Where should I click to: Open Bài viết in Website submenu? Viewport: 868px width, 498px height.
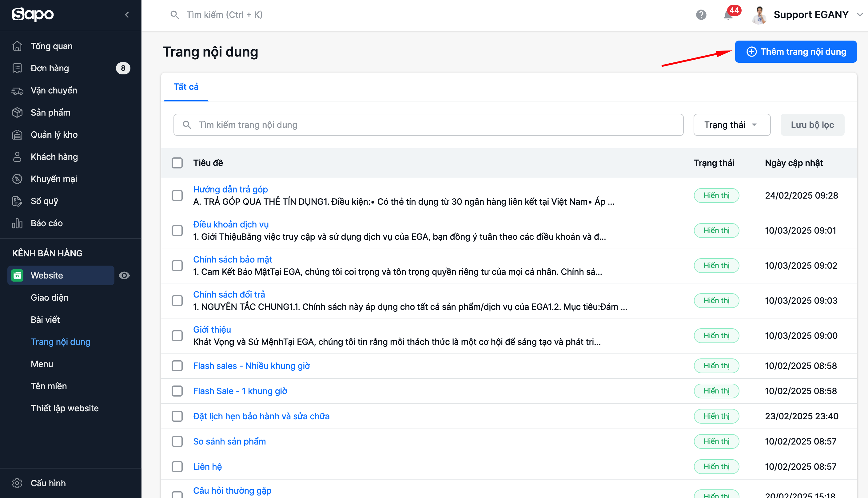[45, 320]
